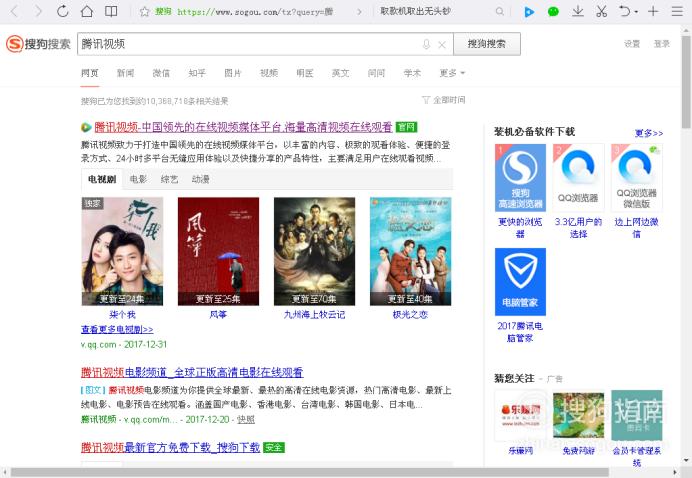Viewport: 692px width, 478px height.
Task: Open the 柒个我 poster thumbnail
Action: (x=122, y=251)
